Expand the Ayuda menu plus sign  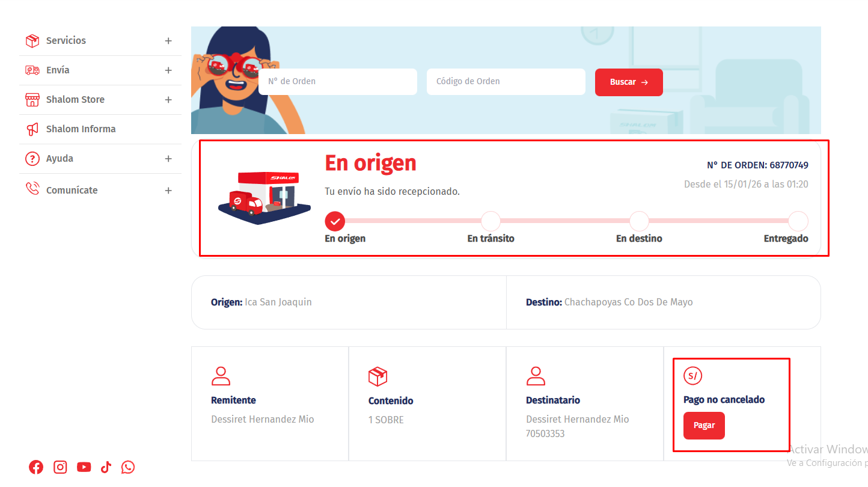tap(168, 159)
